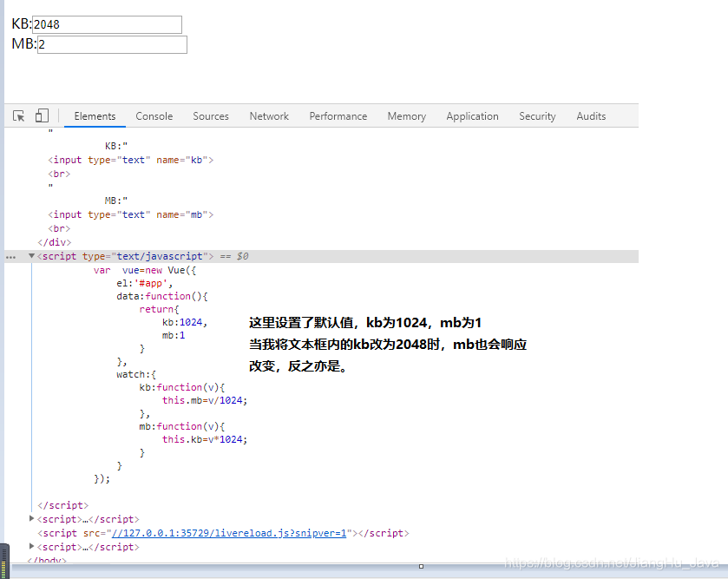
Task: Switch to the Application tab
Action: [472, 116]
